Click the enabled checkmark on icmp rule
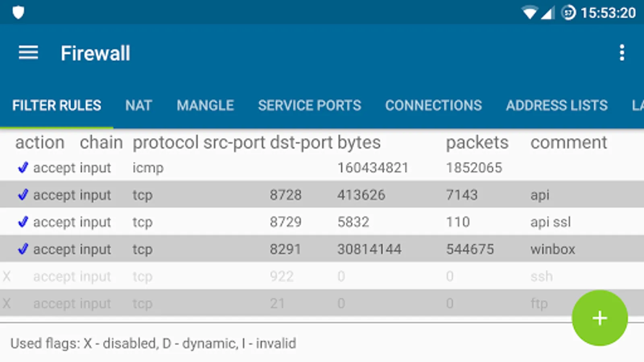This screenshot has width=644, height=362. click(23, 167)
